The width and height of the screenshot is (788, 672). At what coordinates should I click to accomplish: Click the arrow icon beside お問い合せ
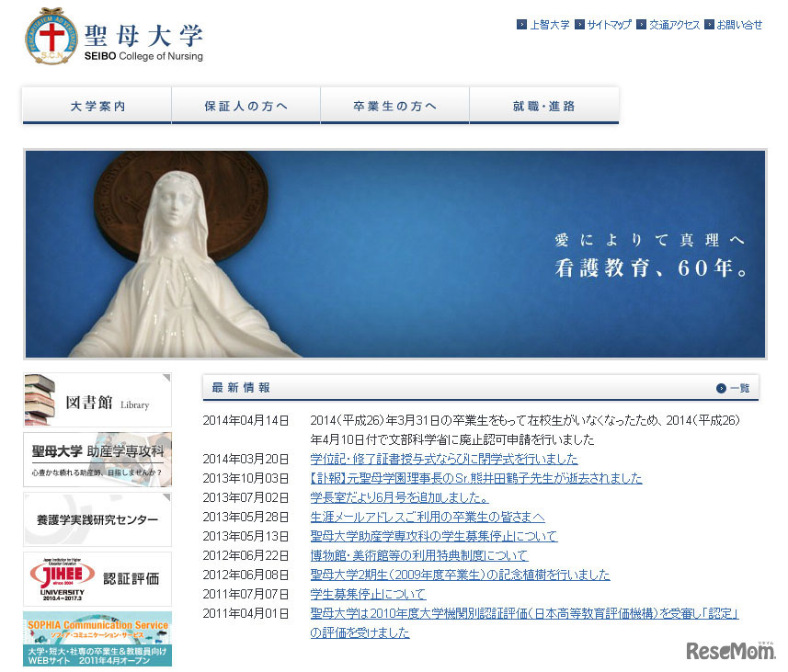coord(709,24)
